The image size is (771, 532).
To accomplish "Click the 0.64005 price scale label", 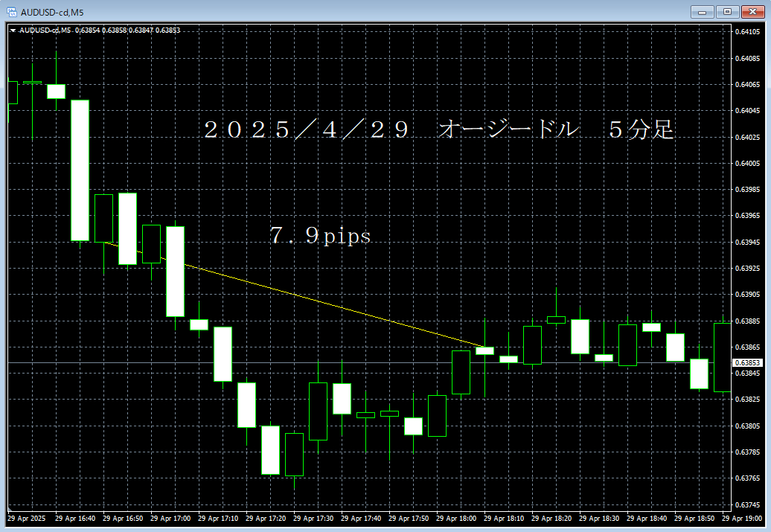I will point(747,163).
